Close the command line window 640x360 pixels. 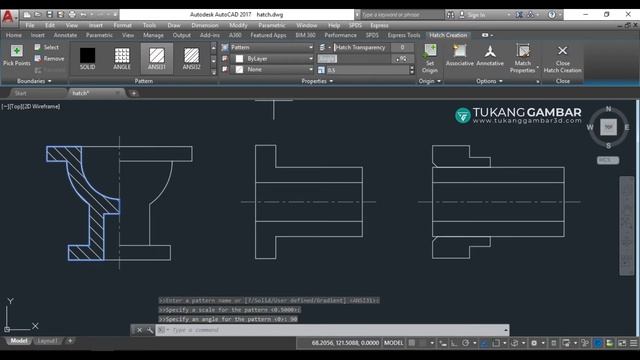[x=139, y=330]
